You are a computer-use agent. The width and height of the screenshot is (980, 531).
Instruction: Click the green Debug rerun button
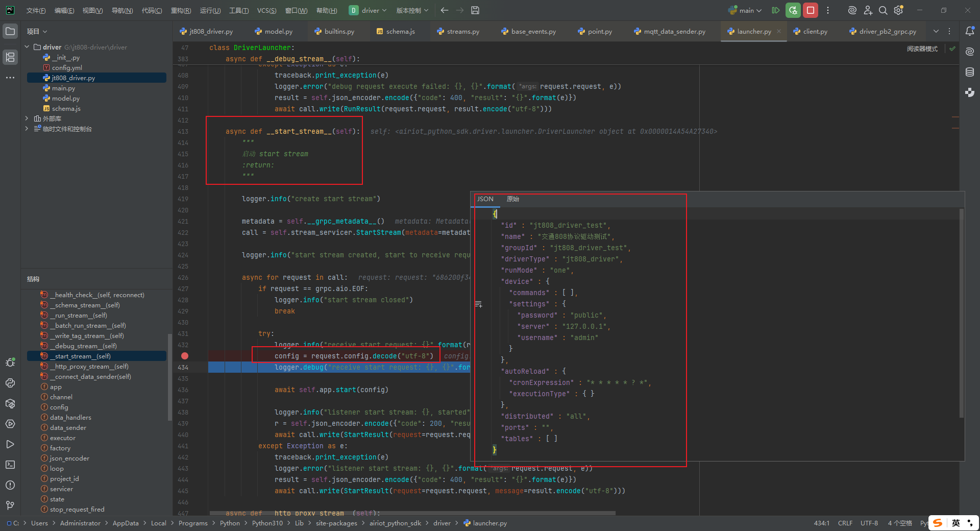(793, 10)
